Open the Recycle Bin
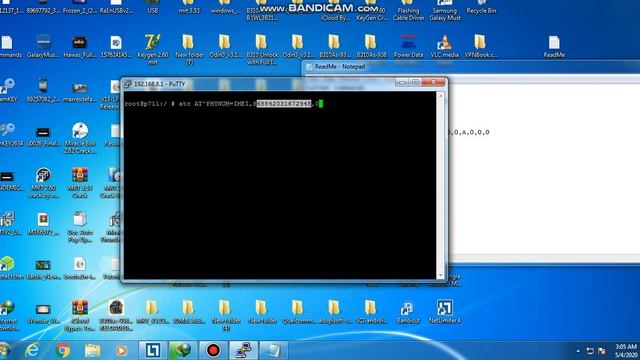Screen dimensions: 640x360 tap(481, 8)
